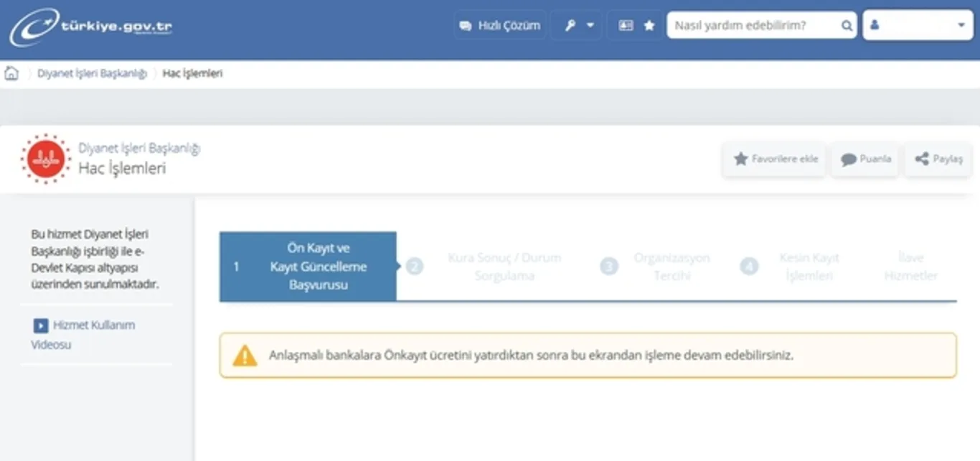980x461 pixels.
Task: Open the türkiye.gov.tr home logo
Action: pyautogui.click(x=90, y=27)
